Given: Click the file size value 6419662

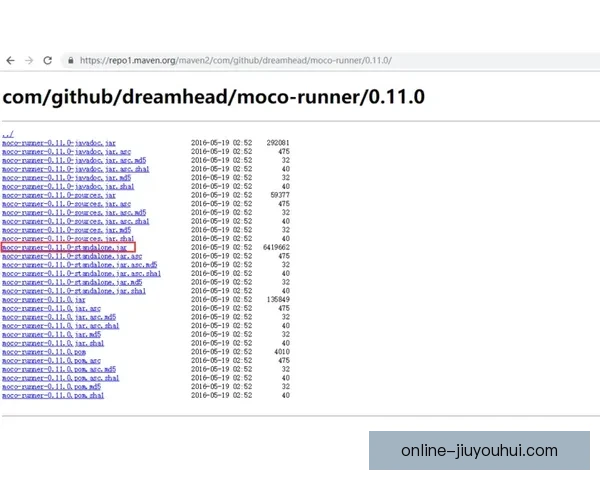Looking at the screenshot, I should coord(276,248).
